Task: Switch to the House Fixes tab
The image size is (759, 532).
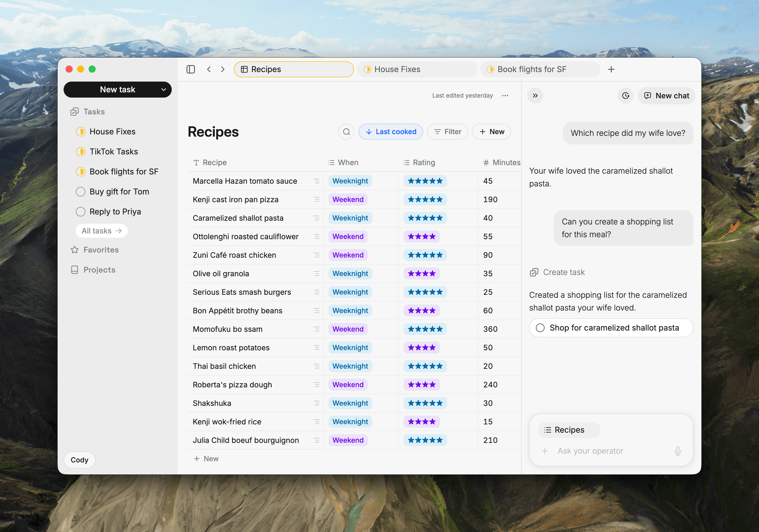Action: click(x=417, y=69)
